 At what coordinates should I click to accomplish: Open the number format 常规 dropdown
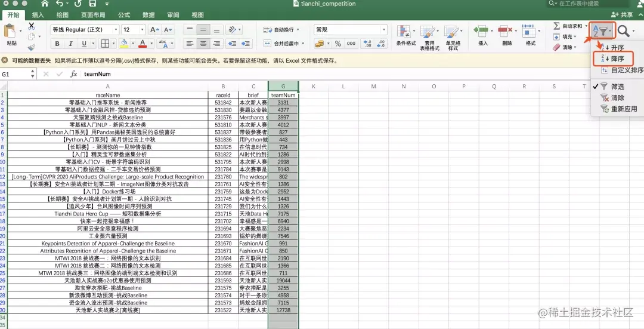pyautogui.click(x=384, y=30)
